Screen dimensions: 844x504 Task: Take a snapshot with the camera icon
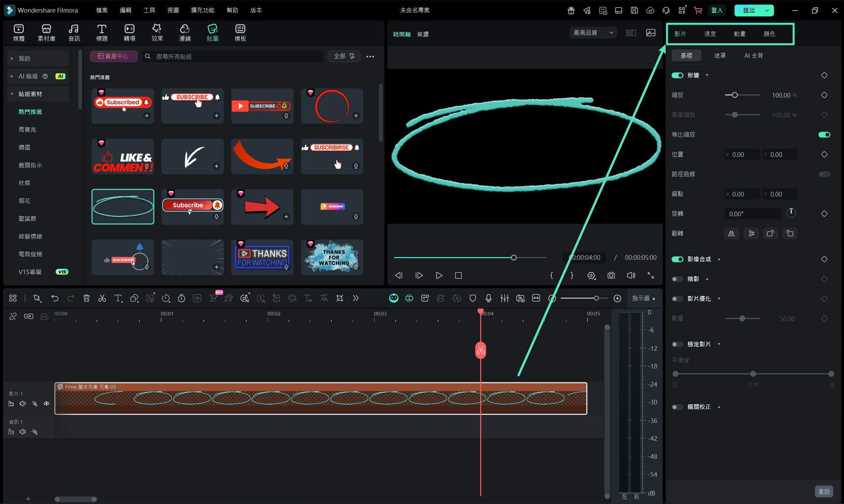pos(611,276)
